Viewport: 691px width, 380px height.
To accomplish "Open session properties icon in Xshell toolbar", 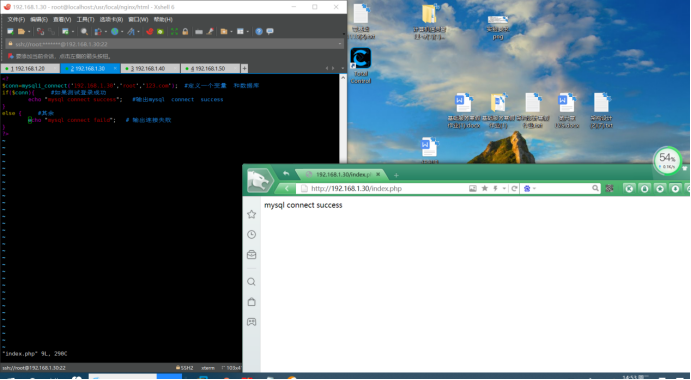I will (65, 31).
